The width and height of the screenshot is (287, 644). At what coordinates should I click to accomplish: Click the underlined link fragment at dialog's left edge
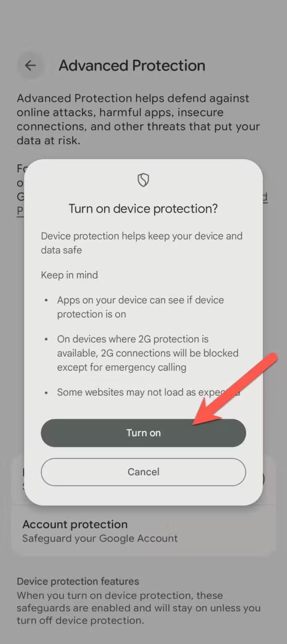point(20,211)
